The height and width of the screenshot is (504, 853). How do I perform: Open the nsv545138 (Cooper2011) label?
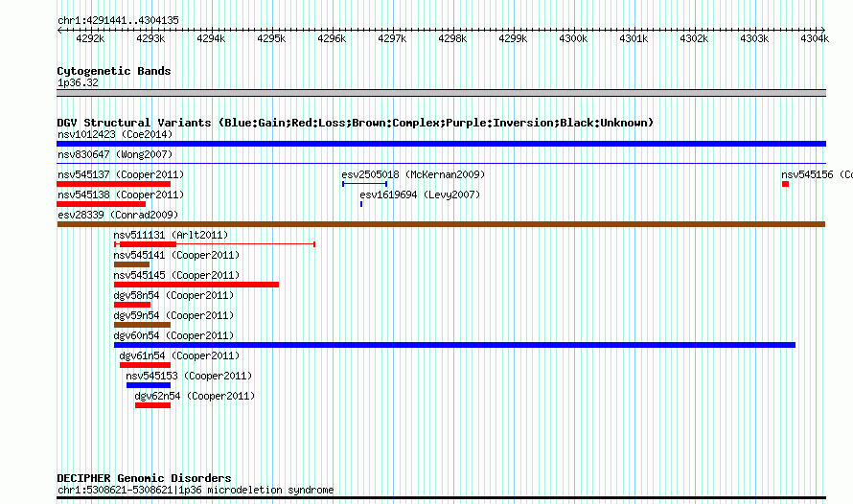point(121,195)
